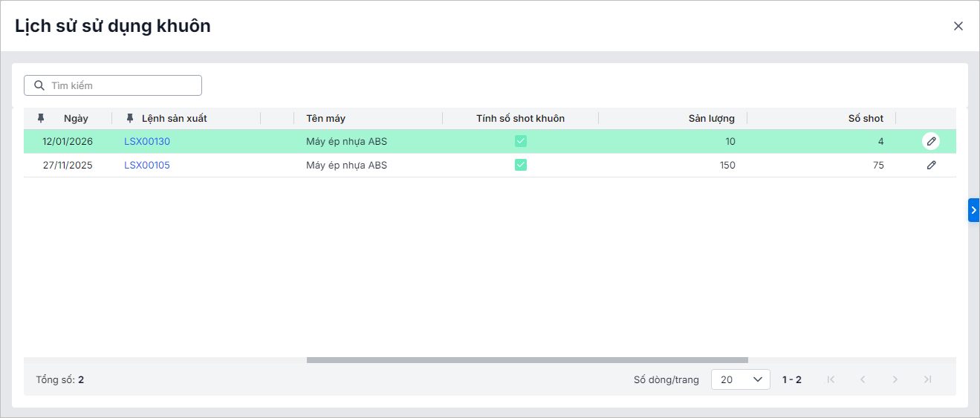Image resolution: width=980 pixels, height=418 pixels.
Task: Click the horizontal scrollbar of the table
Action: coord(527,360)
